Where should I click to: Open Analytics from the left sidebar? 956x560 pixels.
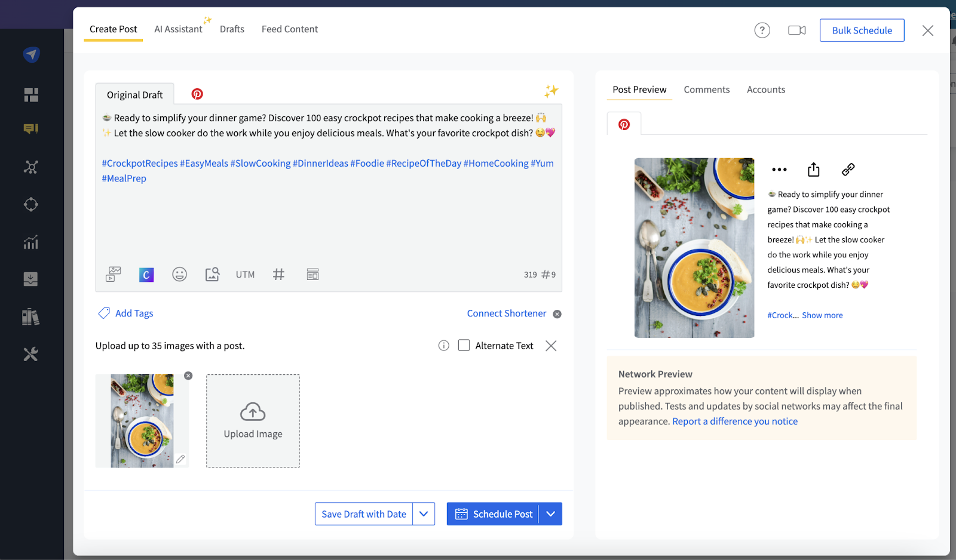coord(30,242)
